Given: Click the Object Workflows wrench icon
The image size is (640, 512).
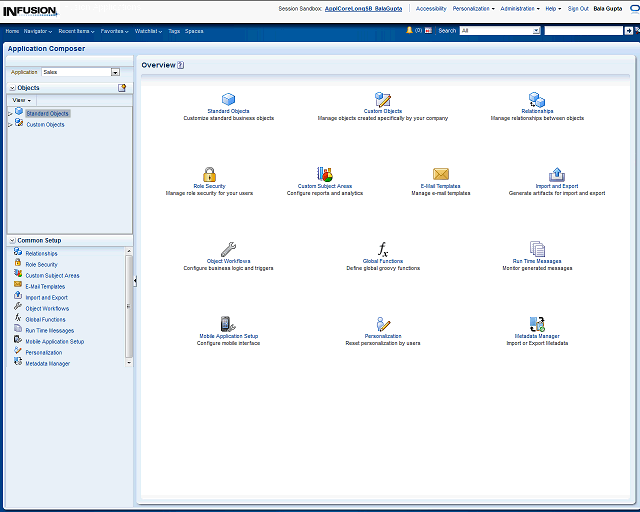Looking at the screenshot, I should pyautogui.click(x=228, y=249).
